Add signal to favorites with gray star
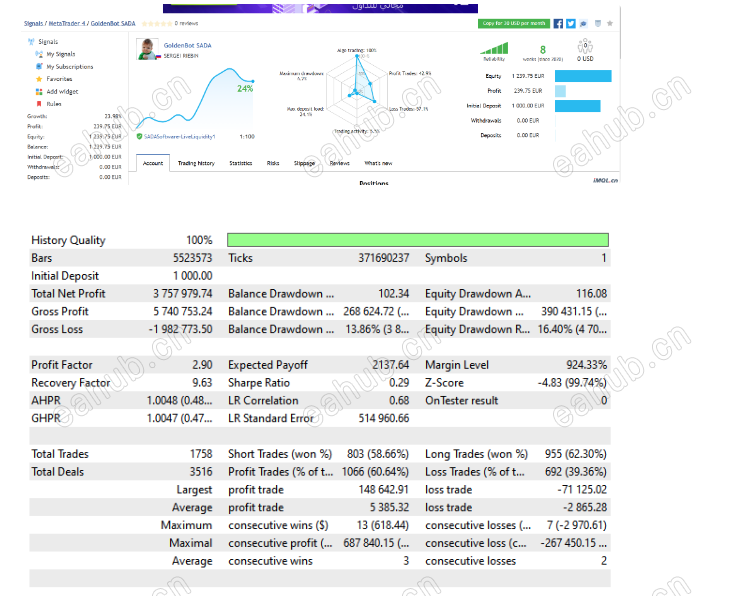Screen dimensions: 749x596 (x=610, y=23)
